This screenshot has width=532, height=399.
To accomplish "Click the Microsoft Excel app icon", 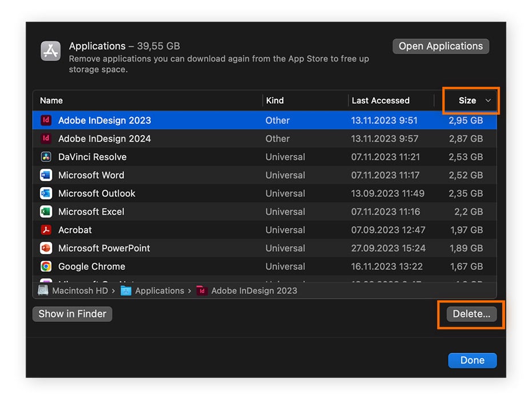I will 46,212.
